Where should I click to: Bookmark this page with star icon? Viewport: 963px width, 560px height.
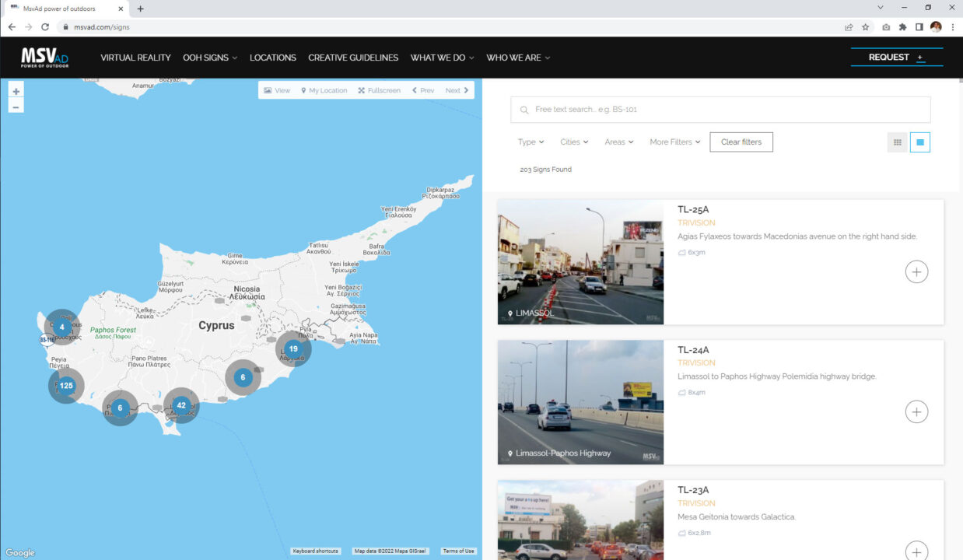coord(865,26)
